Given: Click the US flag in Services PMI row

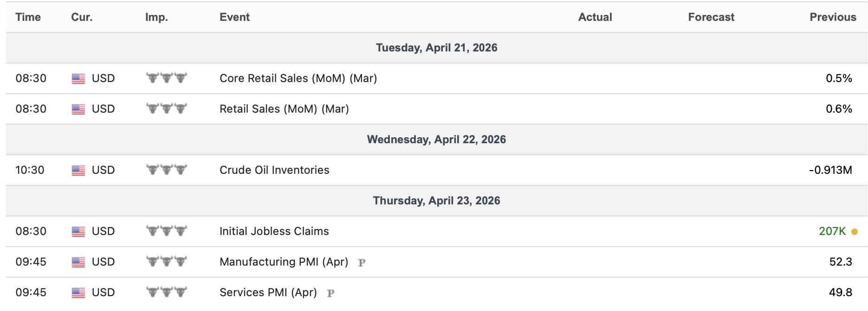Looking at the screenshot, I should click(78, 293).
